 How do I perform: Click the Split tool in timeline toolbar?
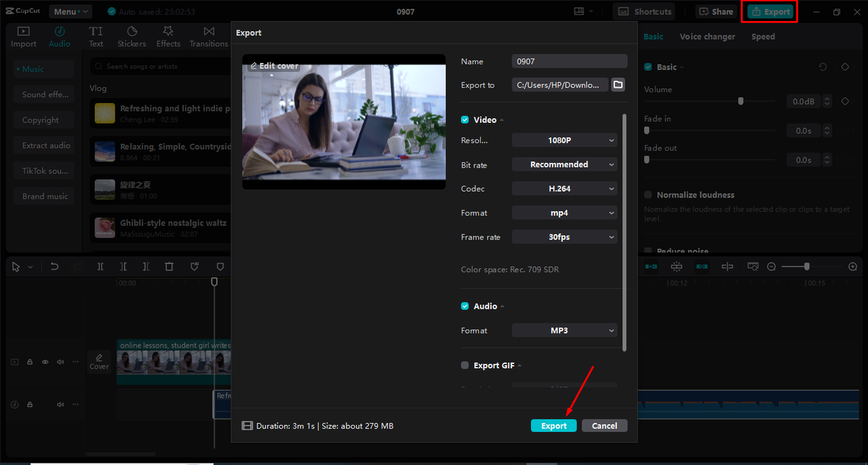[x=100, y=267]
